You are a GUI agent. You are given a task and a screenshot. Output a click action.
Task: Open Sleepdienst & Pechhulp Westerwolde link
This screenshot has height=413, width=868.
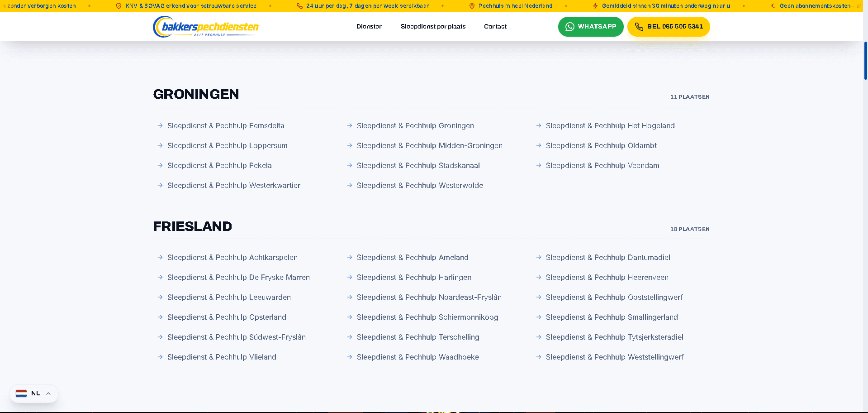[x=420, y=185]
